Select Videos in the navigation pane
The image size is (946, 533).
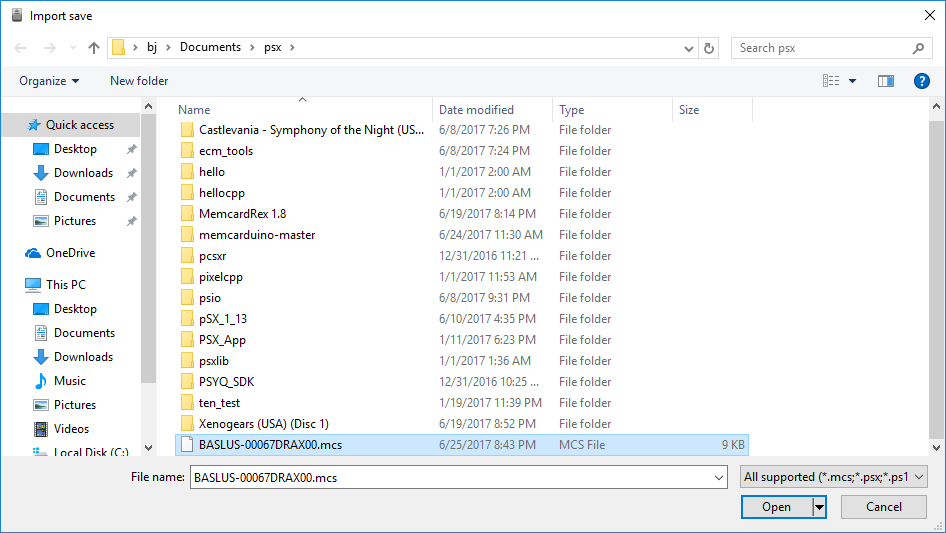71,429
